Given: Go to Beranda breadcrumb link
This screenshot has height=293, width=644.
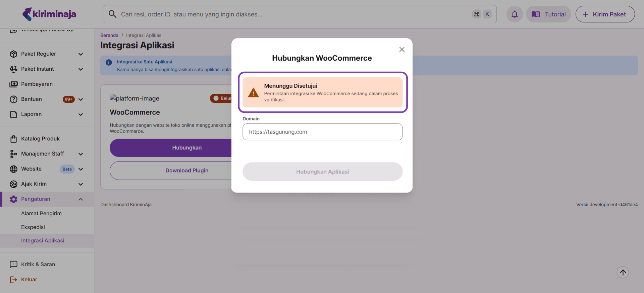Looking at the screenshot, I should coord(109,35).
